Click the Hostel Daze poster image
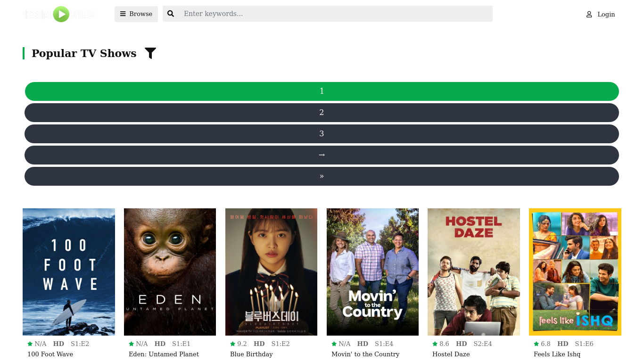This screenshot has width=644, height=362. click(473, 272)
